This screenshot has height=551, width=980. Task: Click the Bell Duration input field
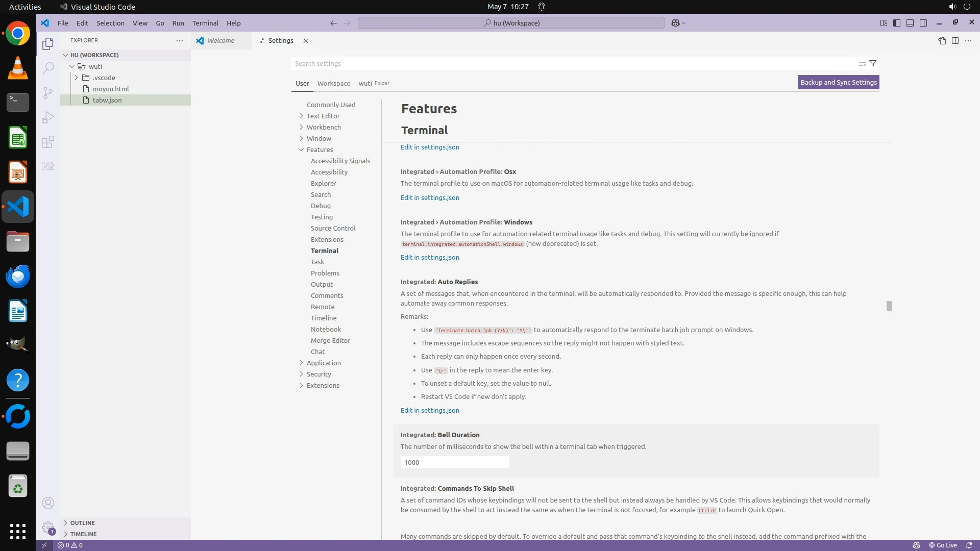point(454,462)
